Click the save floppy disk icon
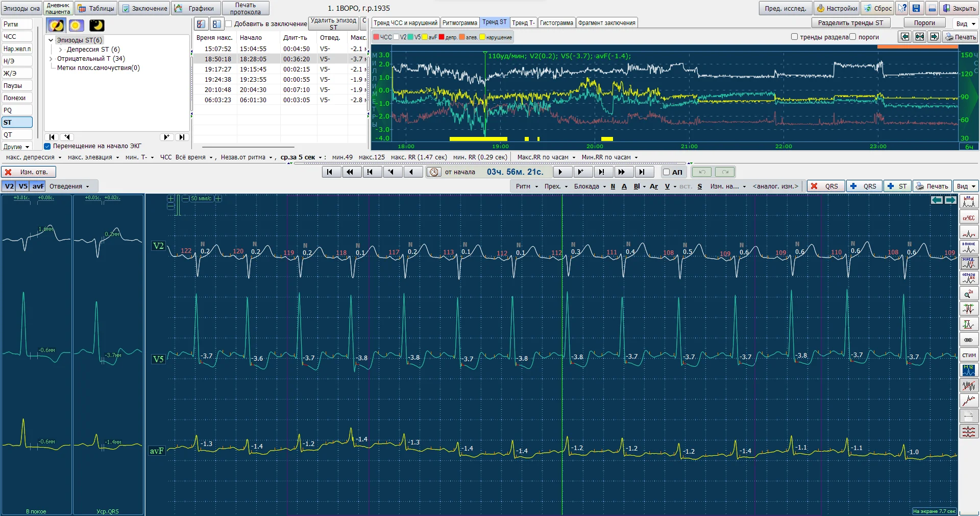Image resolution: width=980 pixels, height=516 pixels. pyautogui.click(x=916, y=8)
